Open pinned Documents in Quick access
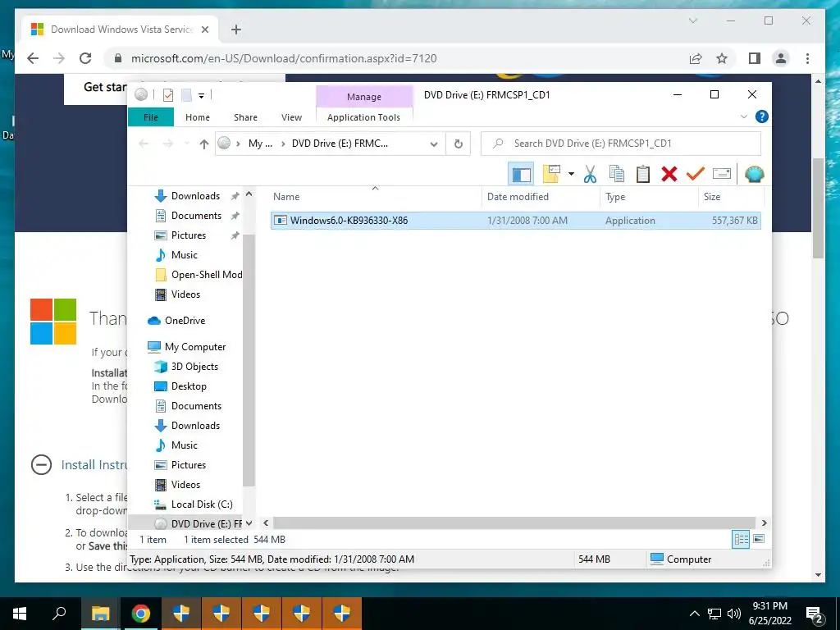This screenshot has width=840, height=630. (196, 216)
